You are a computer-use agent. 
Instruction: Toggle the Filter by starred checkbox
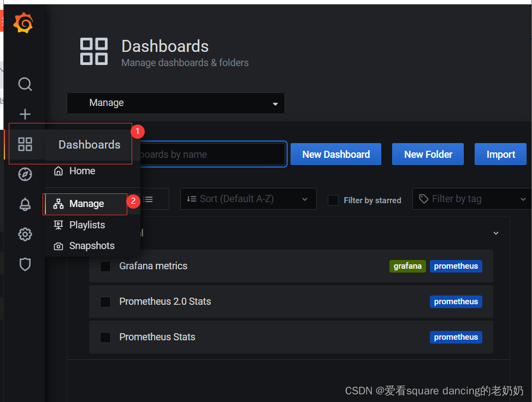coord(333,200)
